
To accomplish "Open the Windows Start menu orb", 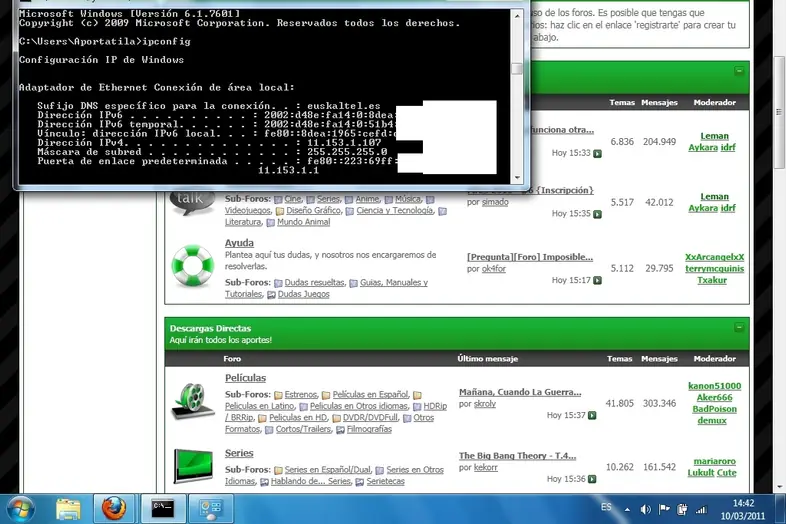I will click(20, 509).
